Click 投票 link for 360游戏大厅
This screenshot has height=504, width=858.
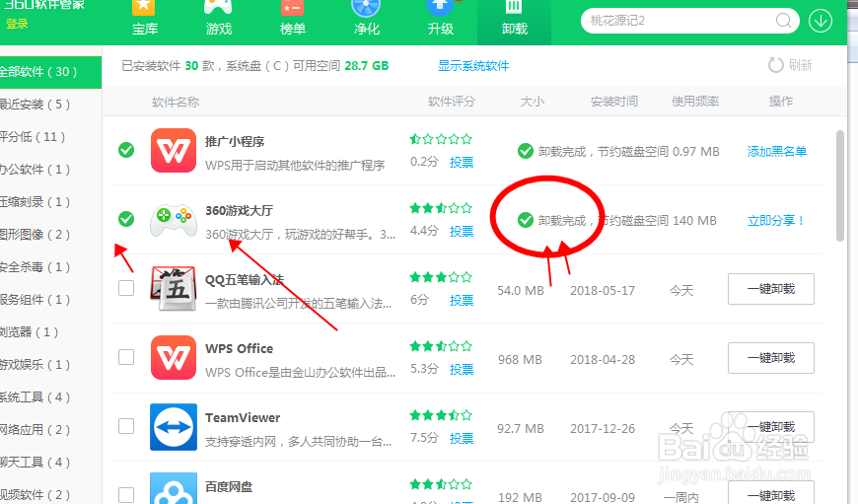coord(462,231)
